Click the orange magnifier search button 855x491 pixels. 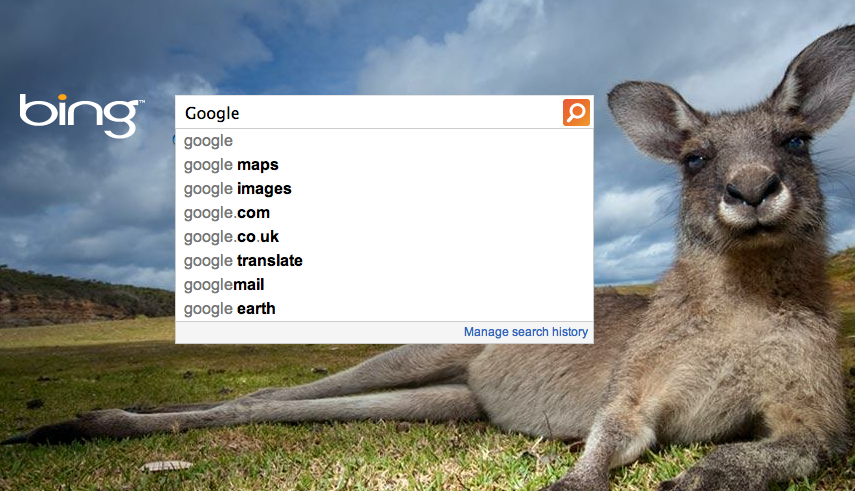[576, 112]
